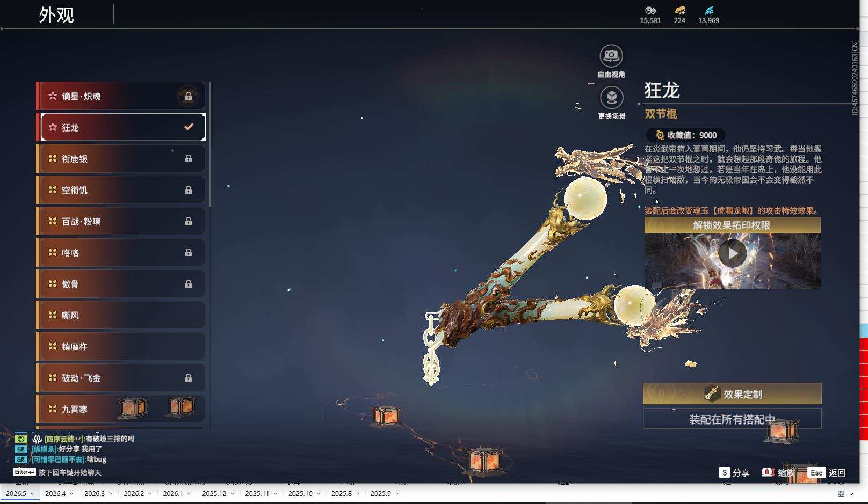Click the chat message 啥bug
Screen dimensions: 868x504
pos(97,459)
